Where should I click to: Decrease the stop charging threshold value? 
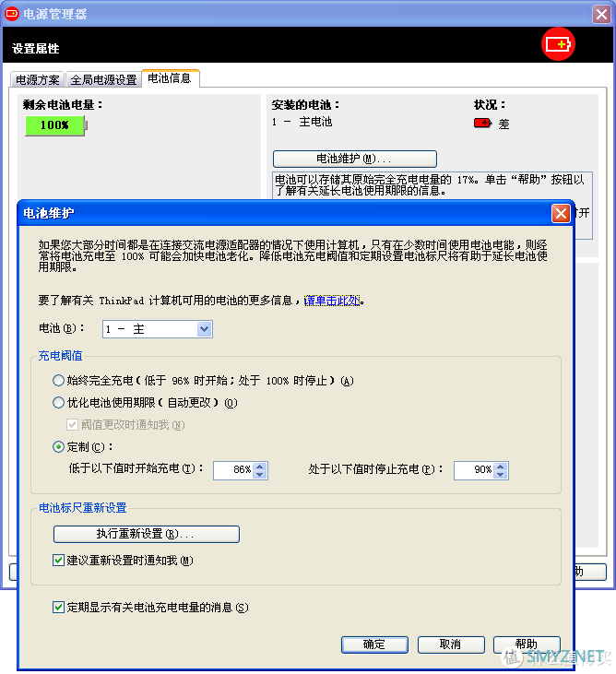pos(501,475)
